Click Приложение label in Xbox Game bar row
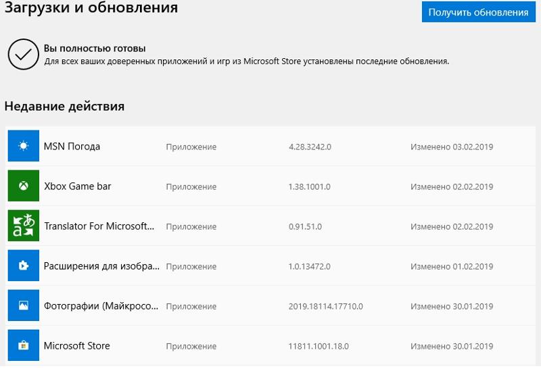The image size is (541, 392). pyautogui.click(x=191, y=187)
